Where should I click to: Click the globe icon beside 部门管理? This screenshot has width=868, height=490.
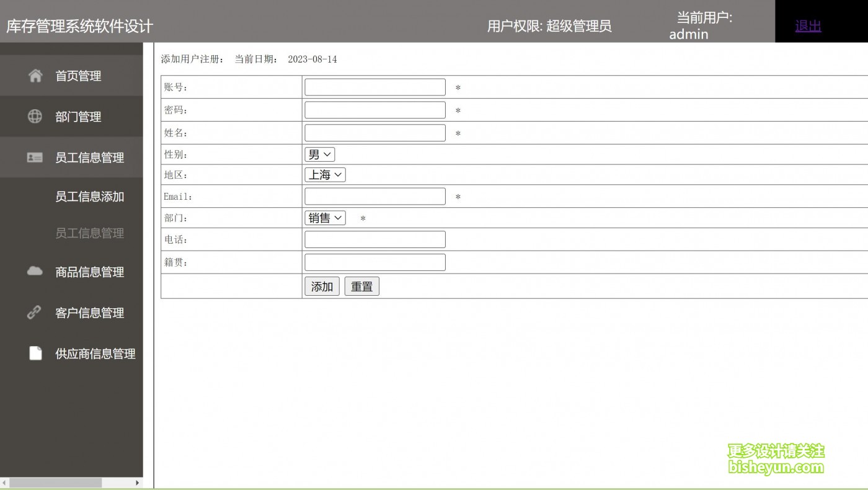35,116
